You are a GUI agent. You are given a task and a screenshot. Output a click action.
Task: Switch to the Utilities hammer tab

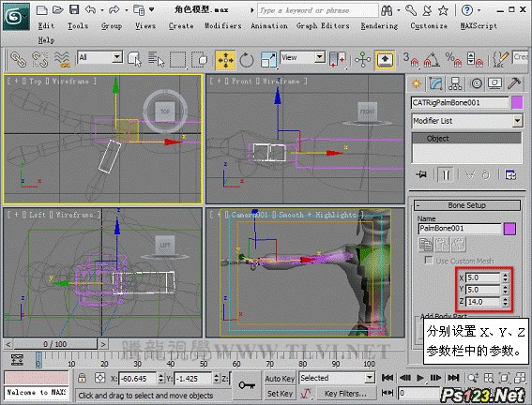tap(514, 83)
